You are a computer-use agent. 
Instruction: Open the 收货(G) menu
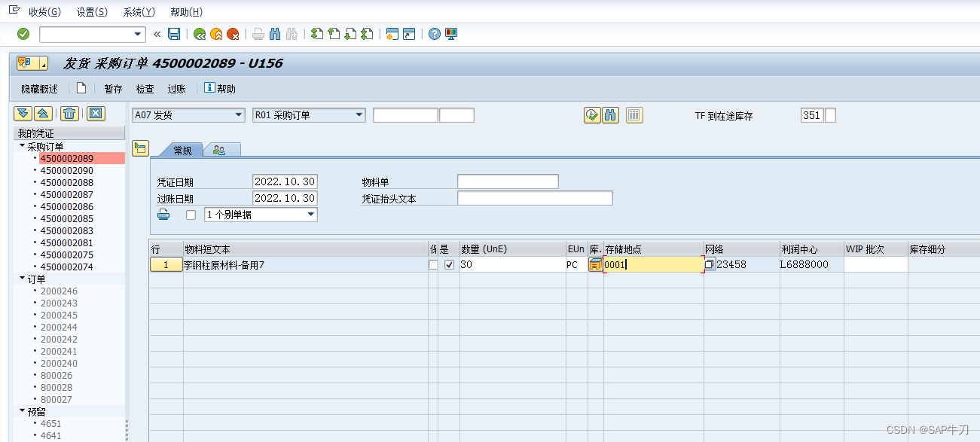point(44,12)
